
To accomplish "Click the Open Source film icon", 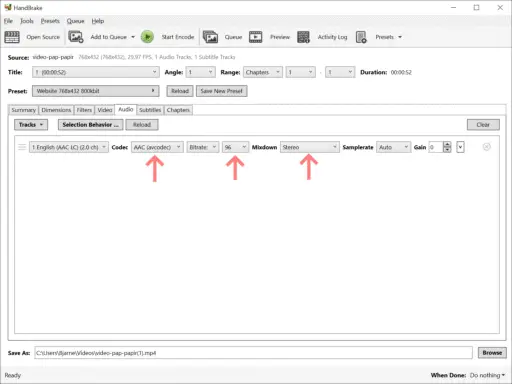I will click(x=12, y=37).
